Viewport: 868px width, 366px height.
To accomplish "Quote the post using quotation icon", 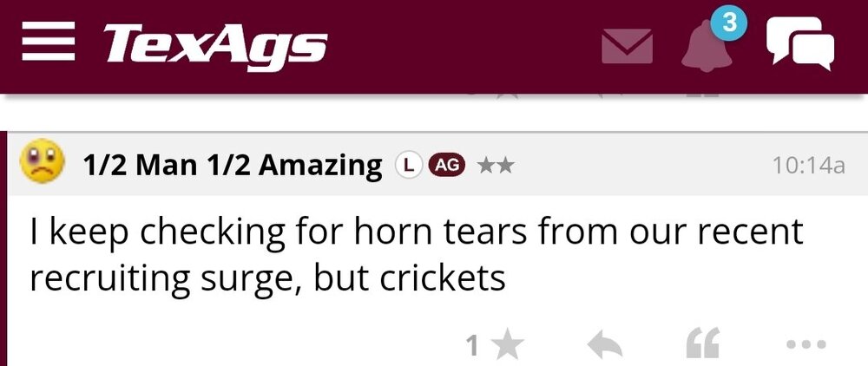I will pyautogui.click(x=702, y=346).
